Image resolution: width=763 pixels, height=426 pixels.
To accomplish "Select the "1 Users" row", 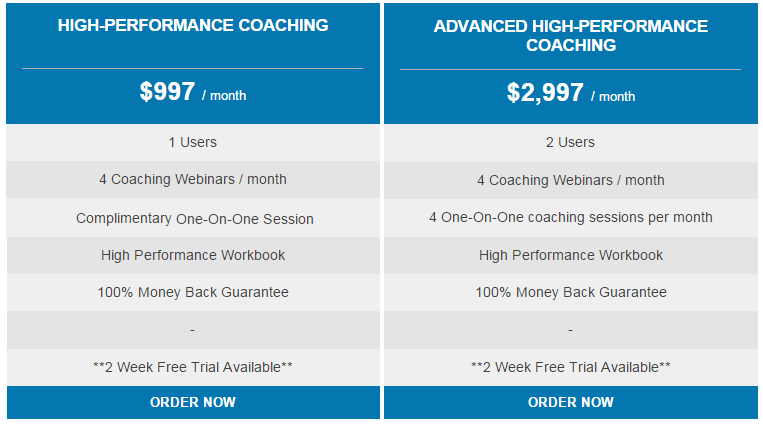I will pyautogui.click(x=193, y=142).
